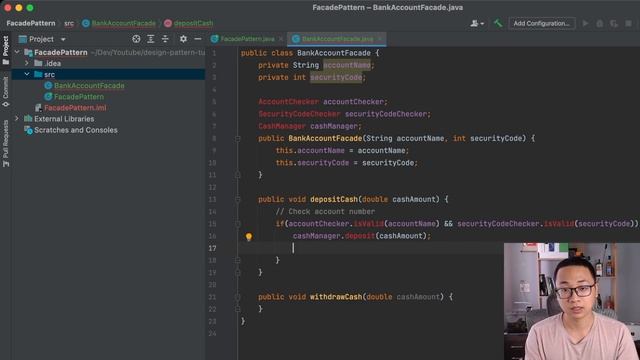
Task: Open the user account icon dropdown
Action: [x=477, y=23]
